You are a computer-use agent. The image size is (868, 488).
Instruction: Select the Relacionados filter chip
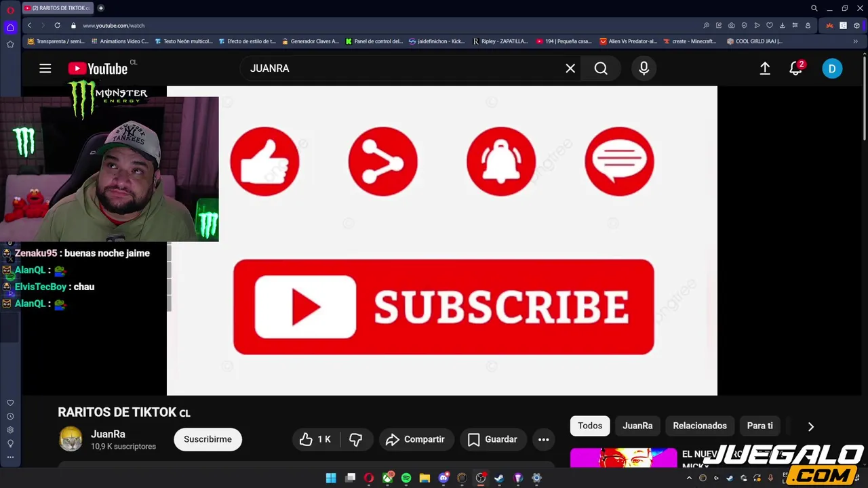(700, 426)
